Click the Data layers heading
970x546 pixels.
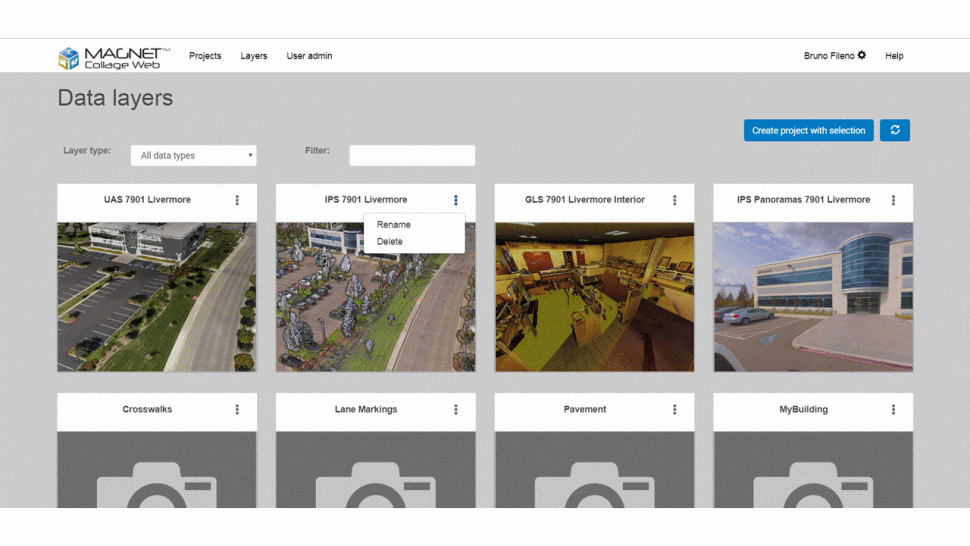(x=115, y=98)
